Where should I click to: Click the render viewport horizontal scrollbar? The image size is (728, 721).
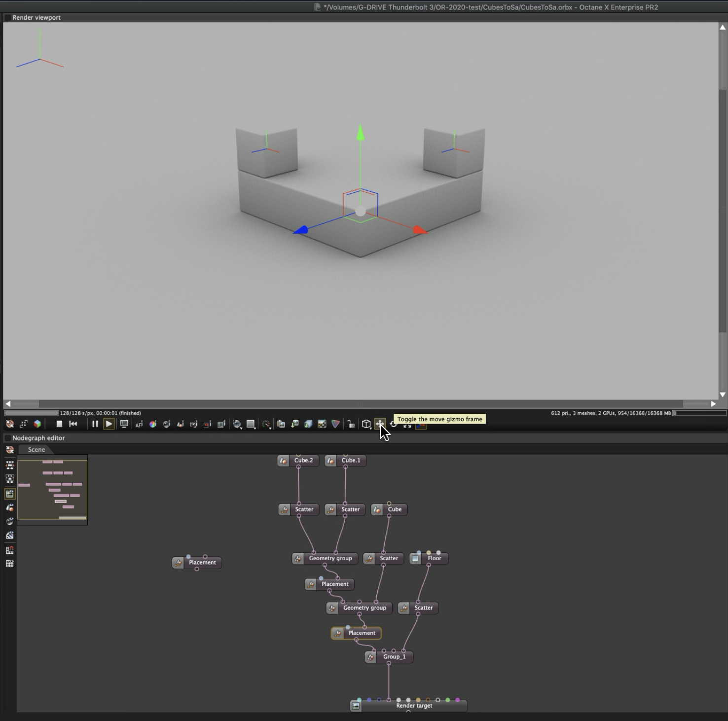361,404
